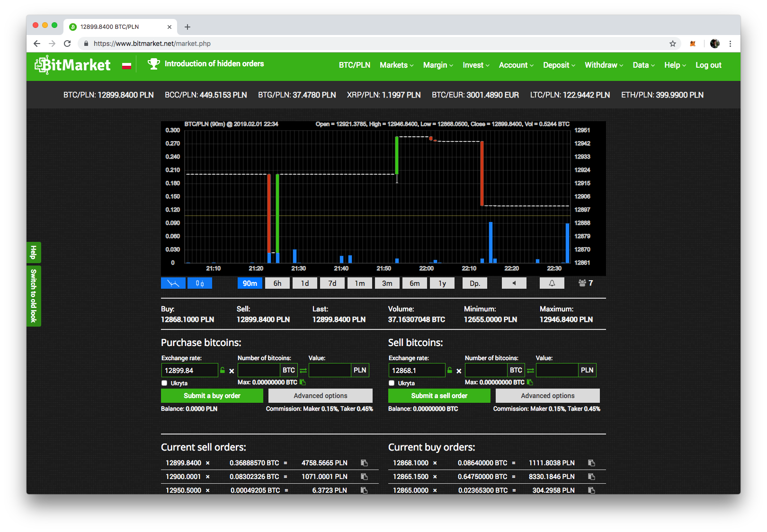Click Log out in navigation
Viewport: 767px width, 532px height.
708,65
